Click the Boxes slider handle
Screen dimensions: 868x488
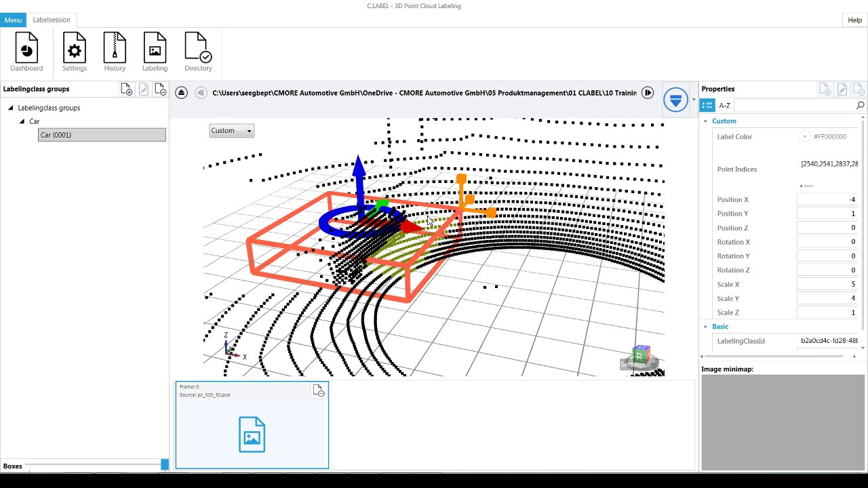tap(165, 464)
